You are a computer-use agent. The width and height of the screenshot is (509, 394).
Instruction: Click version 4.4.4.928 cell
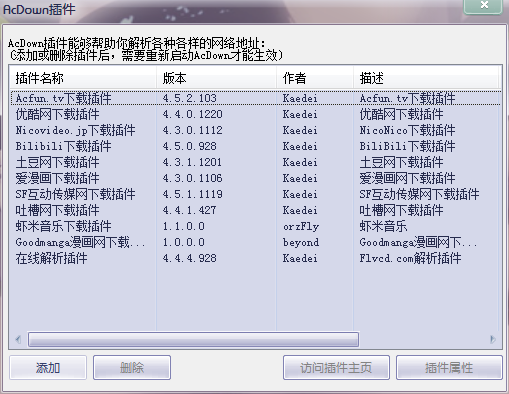[189, 258]
